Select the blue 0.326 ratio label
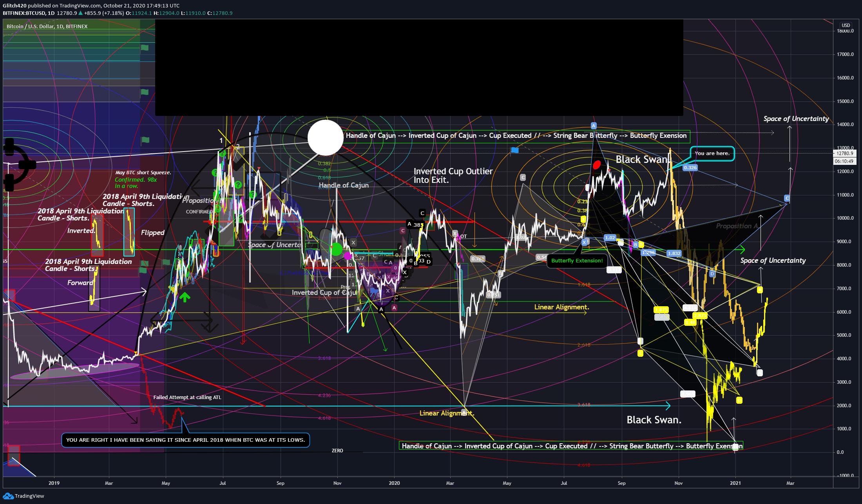 [x=690, y=168]
